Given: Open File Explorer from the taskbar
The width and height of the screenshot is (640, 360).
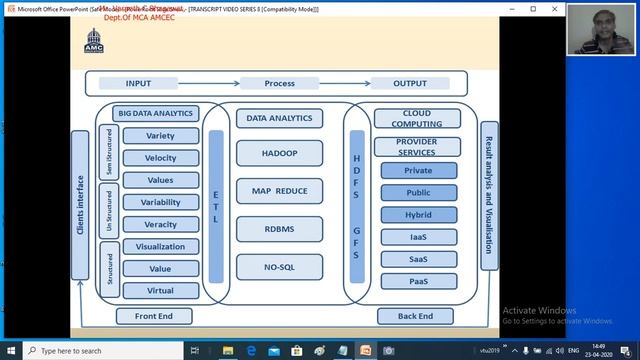Looking at the screenshot, I should [x=228, y=351].
